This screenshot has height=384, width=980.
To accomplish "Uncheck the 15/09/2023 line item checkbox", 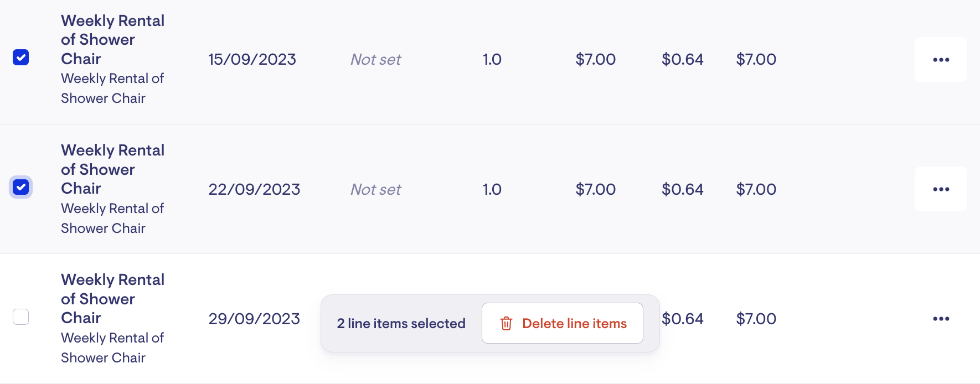I will coord(21,58).
